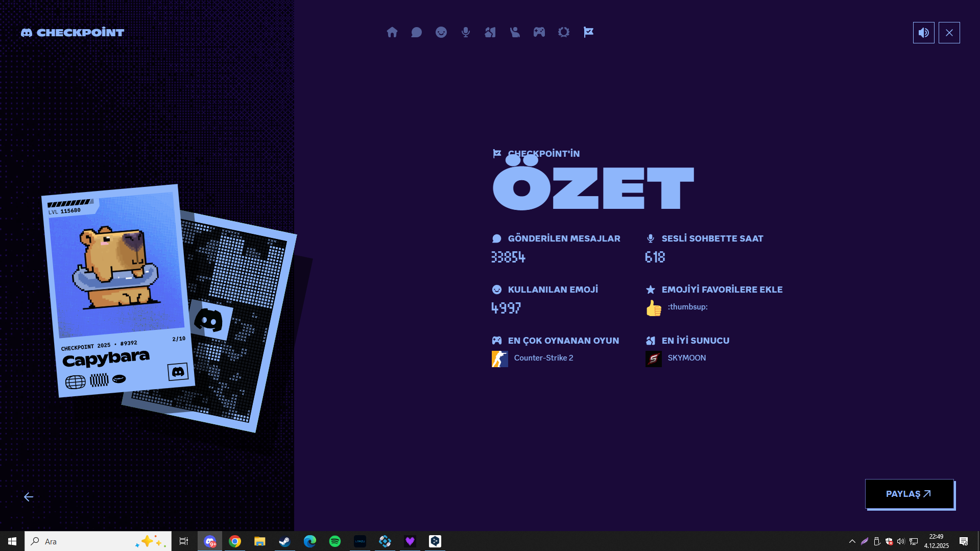Switch to the waving-person activity tab
The image size is (980, 551).
tap(514, 32)
